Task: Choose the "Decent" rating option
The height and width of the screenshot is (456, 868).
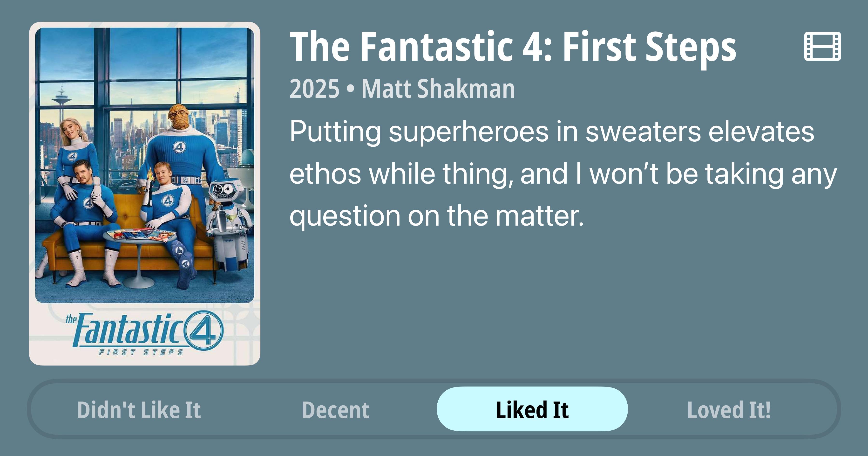Action: coord(336,410)
